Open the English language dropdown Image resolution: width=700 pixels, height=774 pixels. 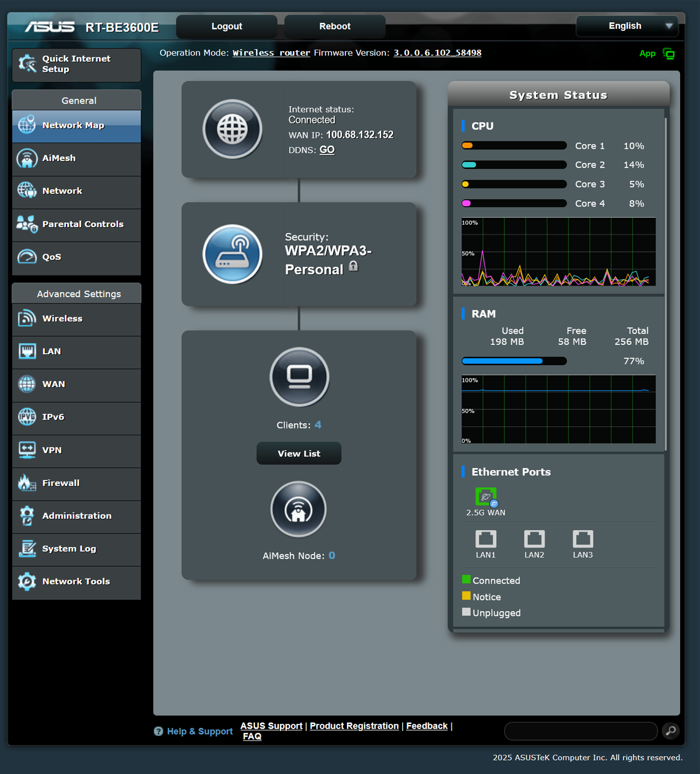[x=627, y=26]
